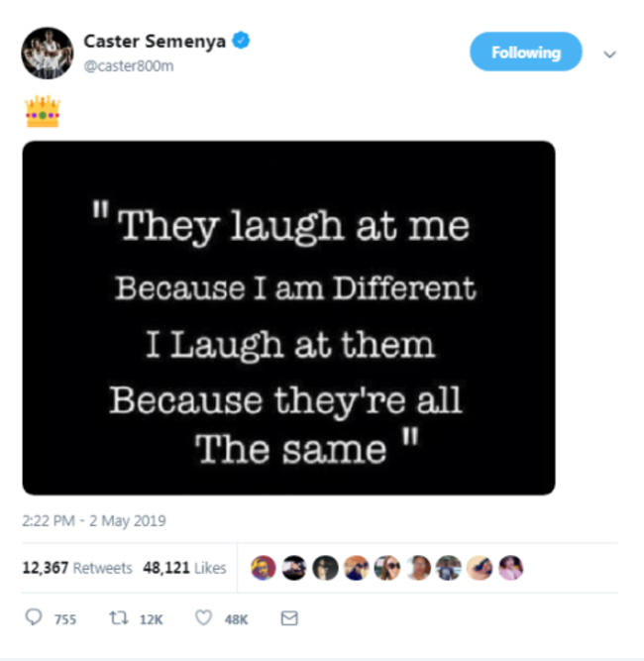Open last liker avatar in row

pyautogui.click(x=510, y=568)
